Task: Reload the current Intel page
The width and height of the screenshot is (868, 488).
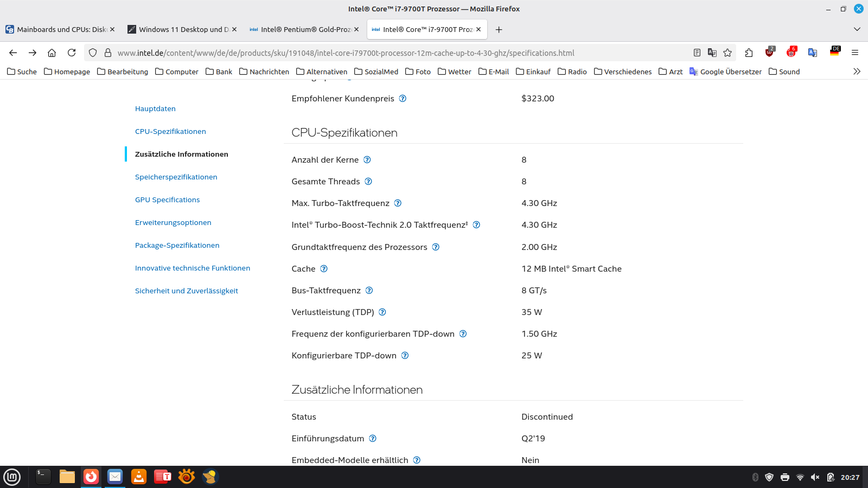Action: click(72, 53)
